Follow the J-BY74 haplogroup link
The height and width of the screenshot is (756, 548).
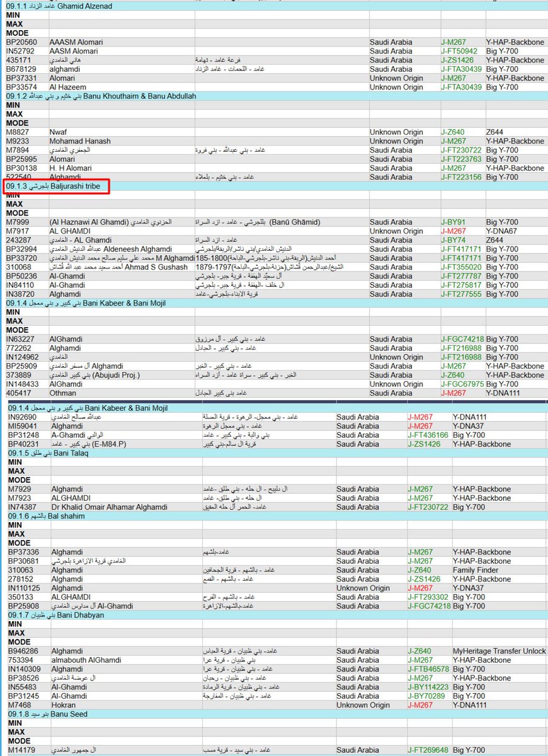(453, 240)
